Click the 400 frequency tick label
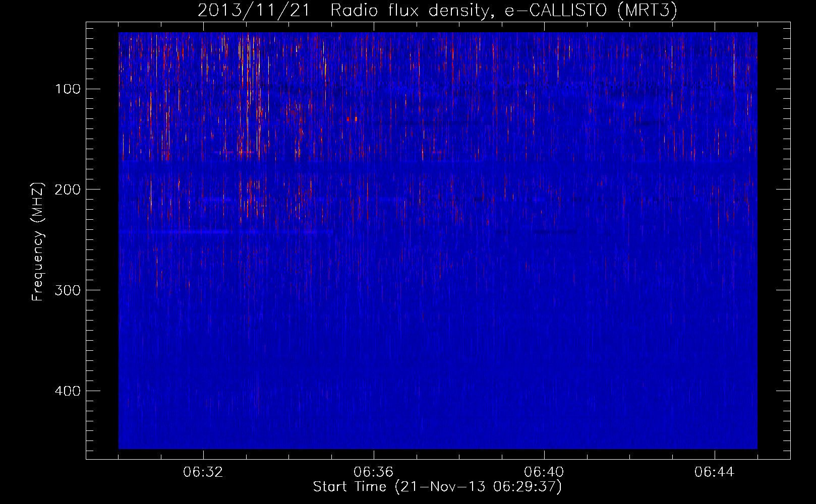Viewport: 816px width, 504px height. [68, 391]
